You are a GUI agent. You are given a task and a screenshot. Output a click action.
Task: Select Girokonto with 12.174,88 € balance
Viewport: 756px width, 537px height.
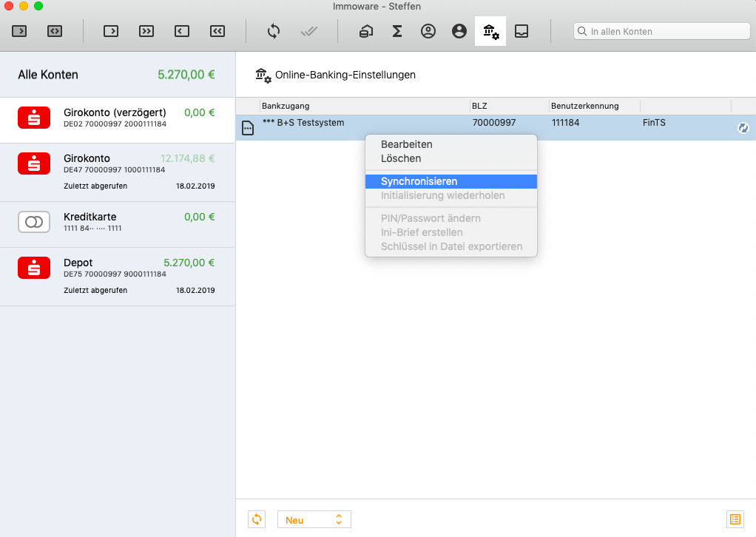(x=117, y=172)
